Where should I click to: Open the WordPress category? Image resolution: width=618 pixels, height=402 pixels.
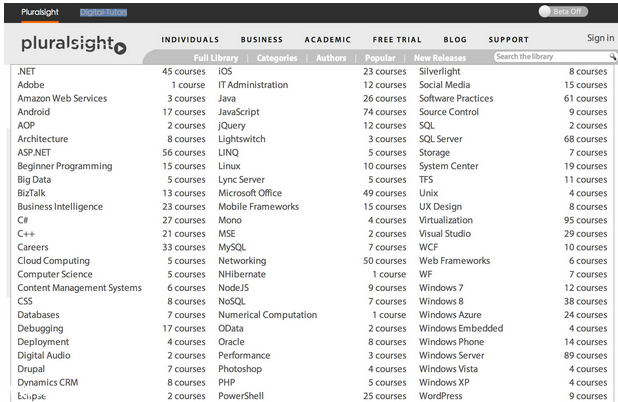click(x=441, y=396)
